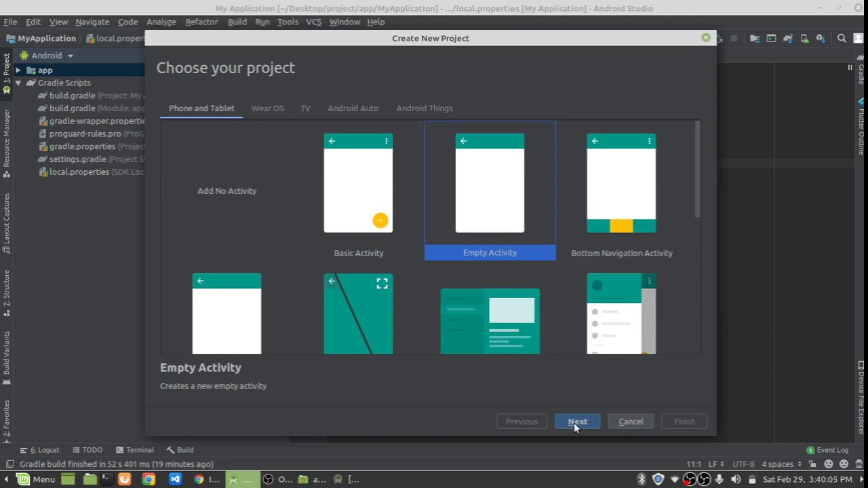The width and height of the screenshot is (868, 488).
Task: Collapse the Gradle Scripts node
Action: pos(18,83)
